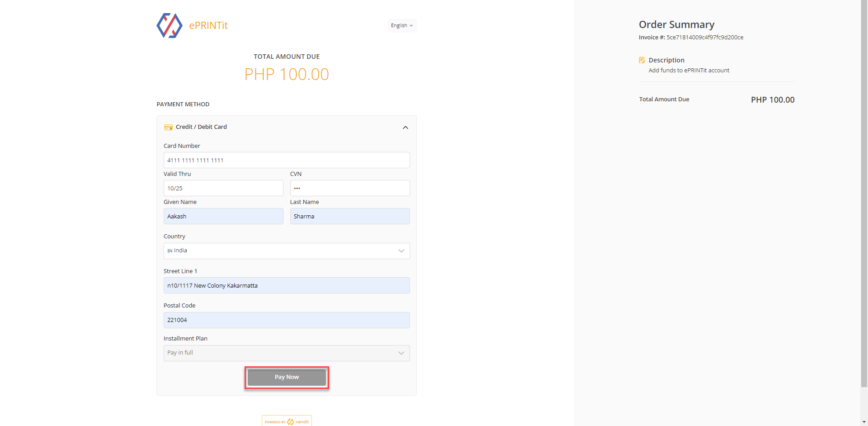Edit the Street Line 1 field

tap(286, 285)
